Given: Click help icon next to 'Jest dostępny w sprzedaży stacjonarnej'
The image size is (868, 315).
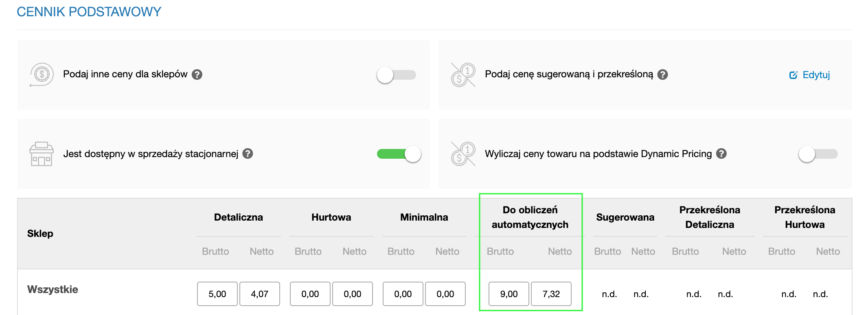Looking at the screenshot, I should (248, 153).
